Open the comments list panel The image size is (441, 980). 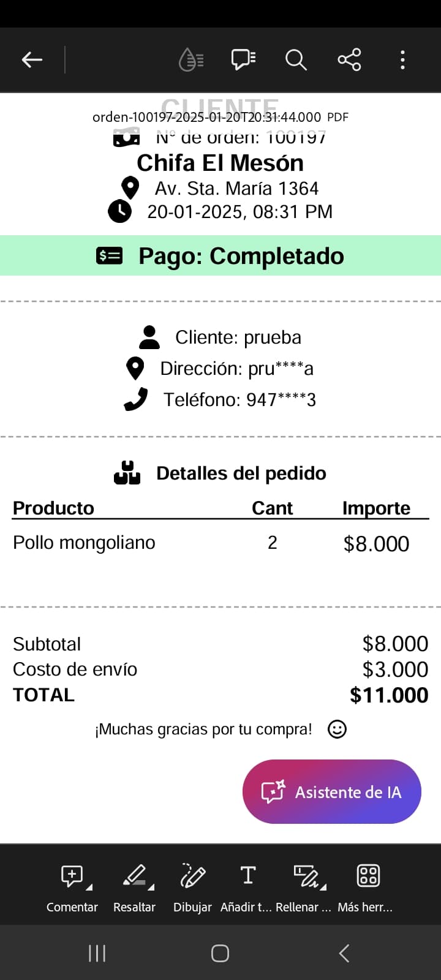[243, 59]
